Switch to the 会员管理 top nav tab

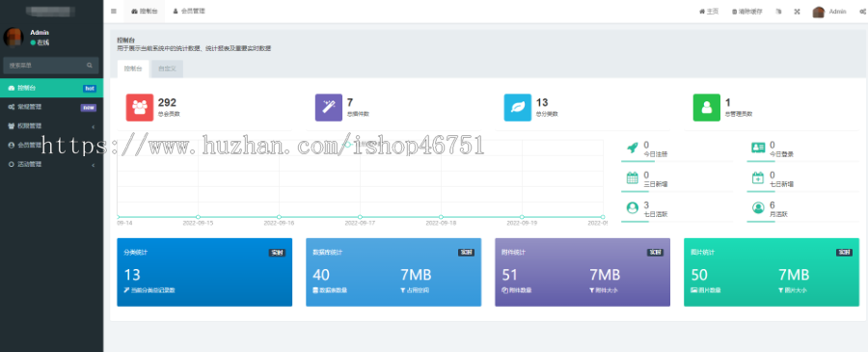(189, 11)
